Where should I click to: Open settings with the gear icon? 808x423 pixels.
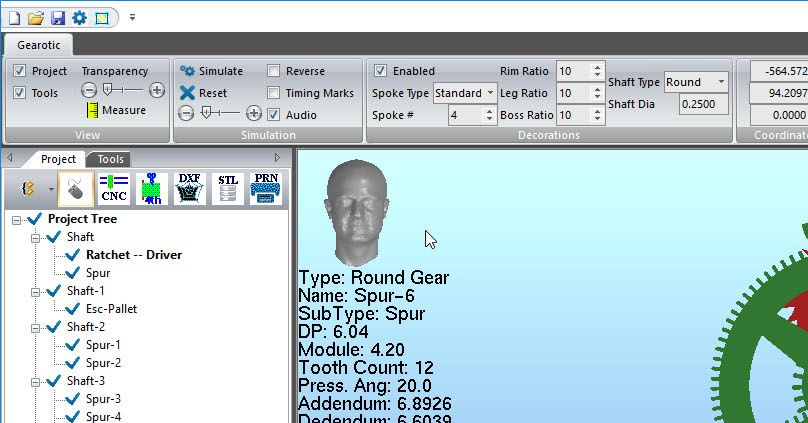tap(79, 18)
